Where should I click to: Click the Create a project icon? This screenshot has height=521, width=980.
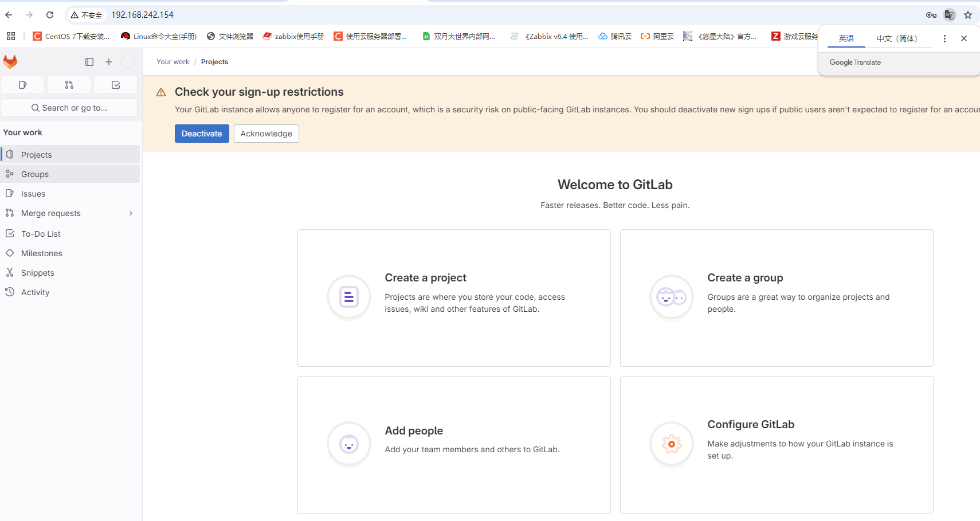349,297
